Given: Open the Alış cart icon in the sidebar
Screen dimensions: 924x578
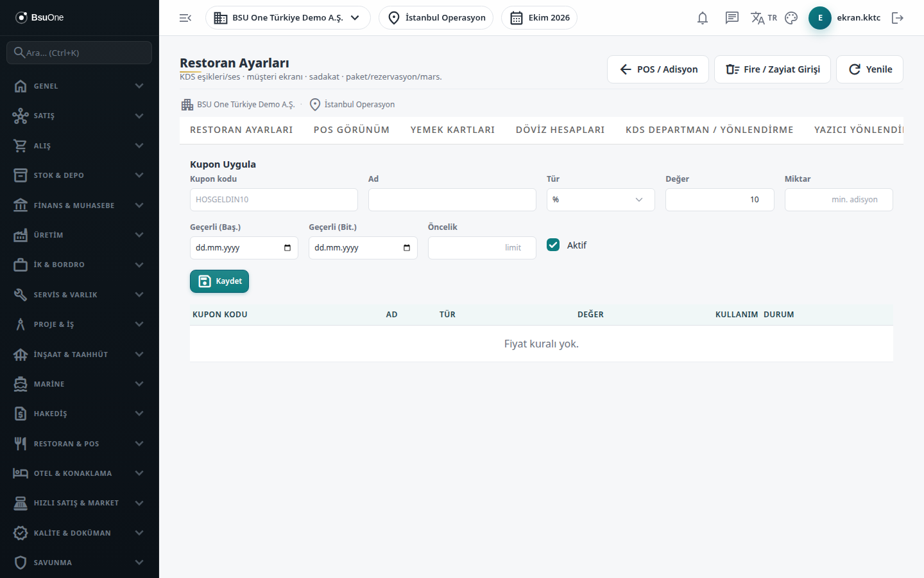Looking at the screenshot, I should (21, 146).
